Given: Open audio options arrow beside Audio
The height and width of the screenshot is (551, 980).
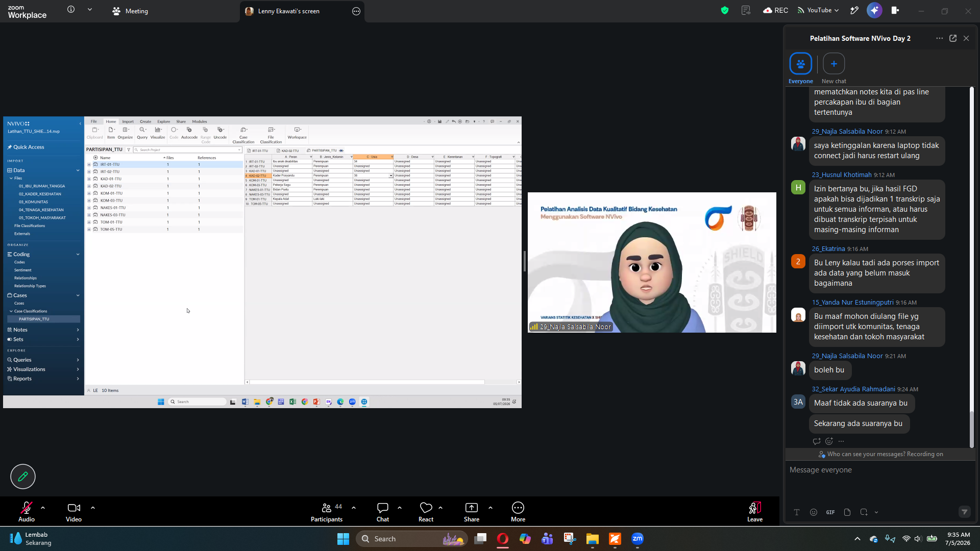Looking at the screenshot, I should coord(43,508).
